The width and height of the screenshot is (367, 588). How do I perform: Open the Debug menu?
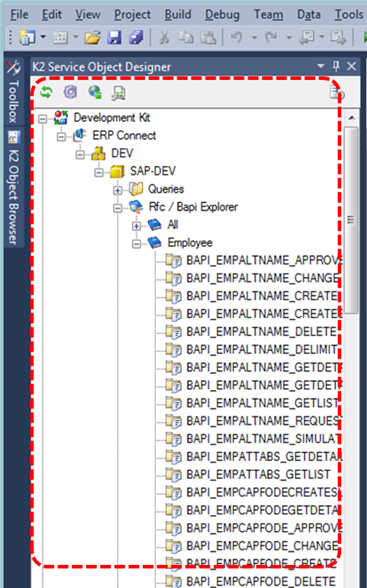pyautogui.click(x=222, y=15)
